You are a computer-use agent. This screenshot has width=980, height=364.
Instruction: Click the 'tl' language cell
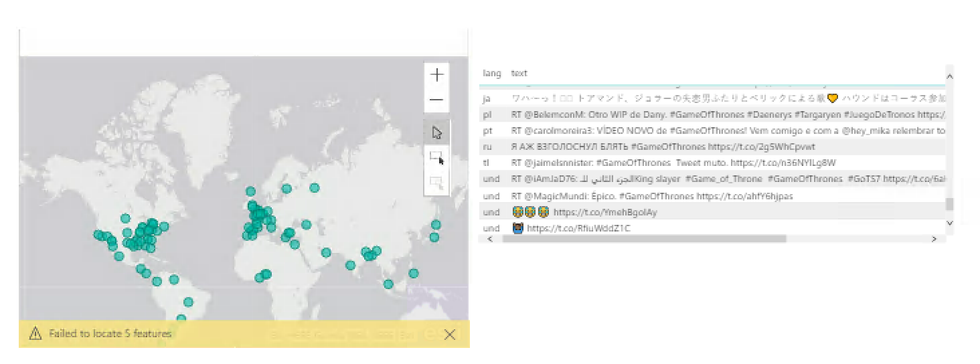(485, 163)
